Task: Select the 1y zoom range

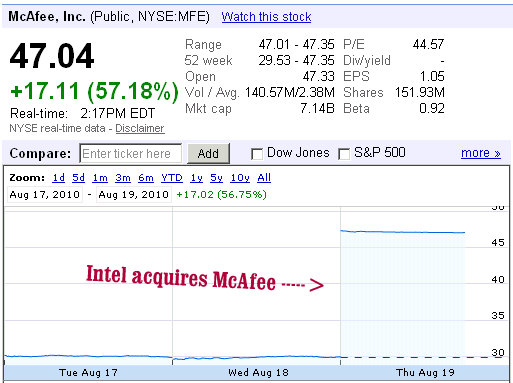Action: 197,178
